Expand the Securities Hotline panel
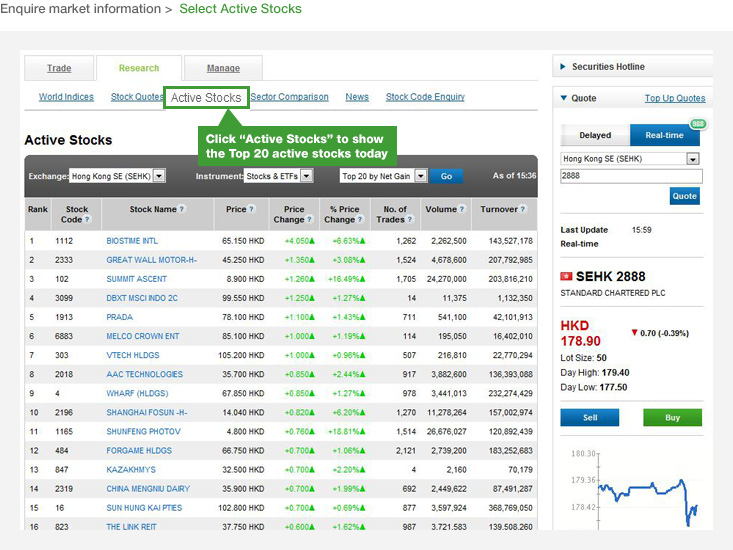Screen dimensions: 733x550 click(563, 67)
